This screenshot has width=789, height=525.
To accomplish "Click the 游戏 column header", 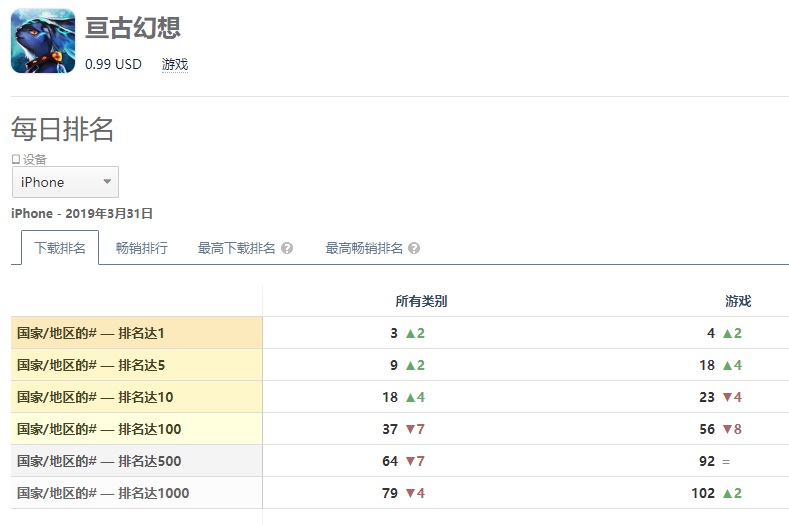I will coord(738,301).
